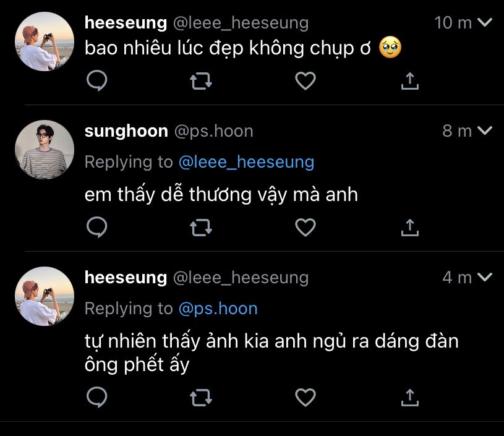Image resolution: width=504 pixels, height=436 pixels.
Task: Retweet heeseung's last reply
Action: pos(199,397)
